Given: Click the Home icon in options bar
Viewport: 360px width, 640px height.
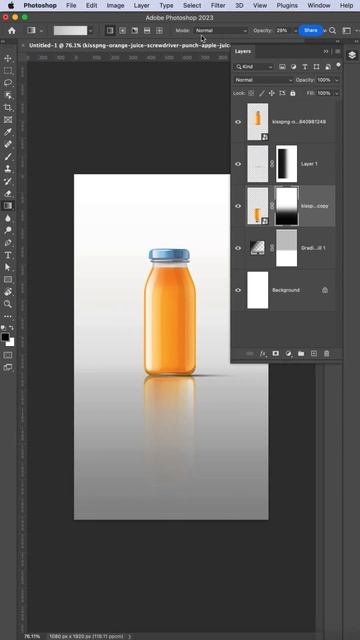Looking at the screenshot, I should pyautogui.click(x=12, y=31).
